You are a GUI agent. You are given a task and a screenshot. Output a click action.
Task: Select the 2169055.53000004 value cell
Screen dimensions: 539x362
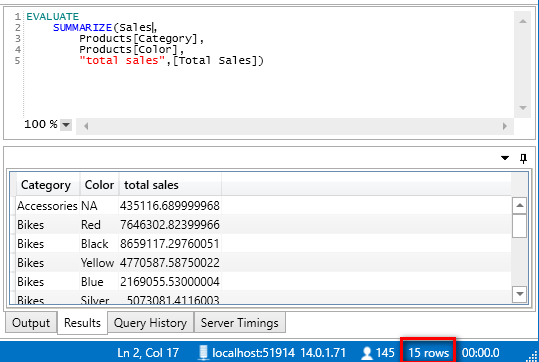(170, 282)
